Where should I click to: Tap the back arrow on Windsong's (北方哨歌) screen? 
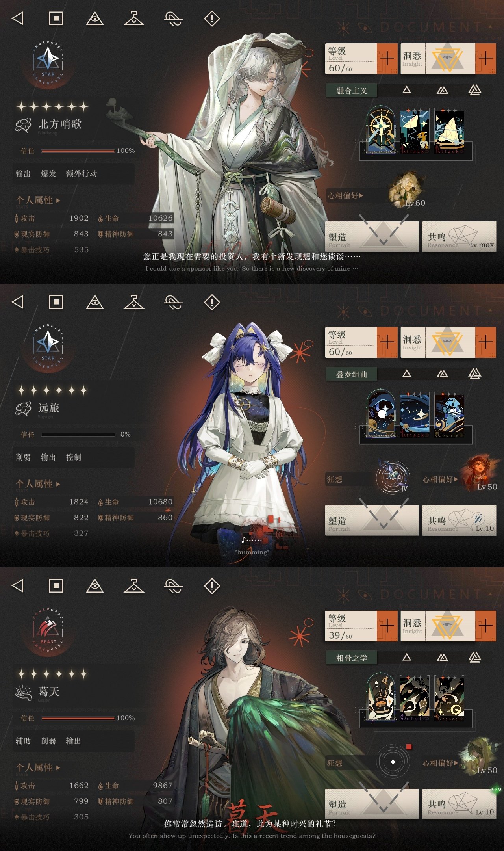tap(18, 18)
